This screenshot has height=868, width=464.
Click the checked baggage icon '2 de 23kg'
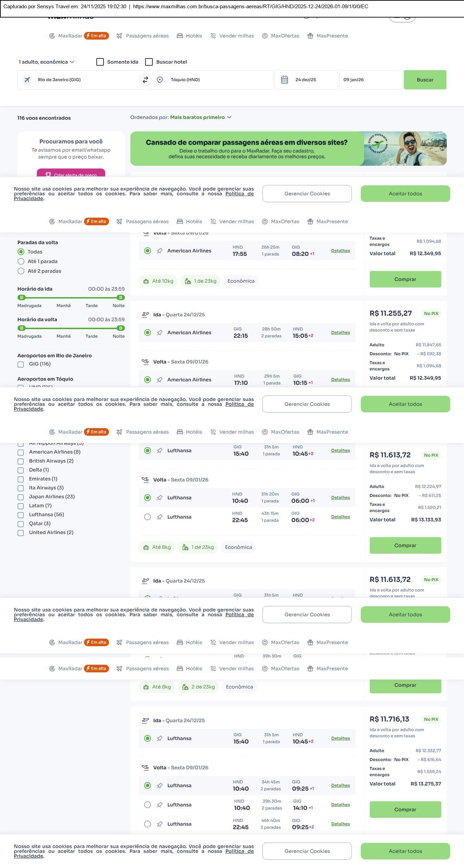coord(185,687)
